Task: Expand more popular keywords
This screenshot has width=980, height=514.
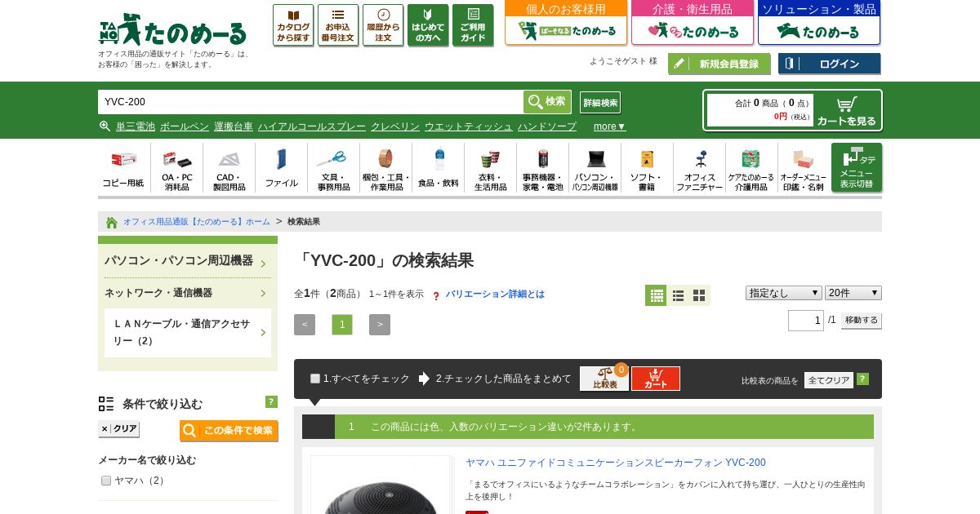Action: click(x=609, y=126)
